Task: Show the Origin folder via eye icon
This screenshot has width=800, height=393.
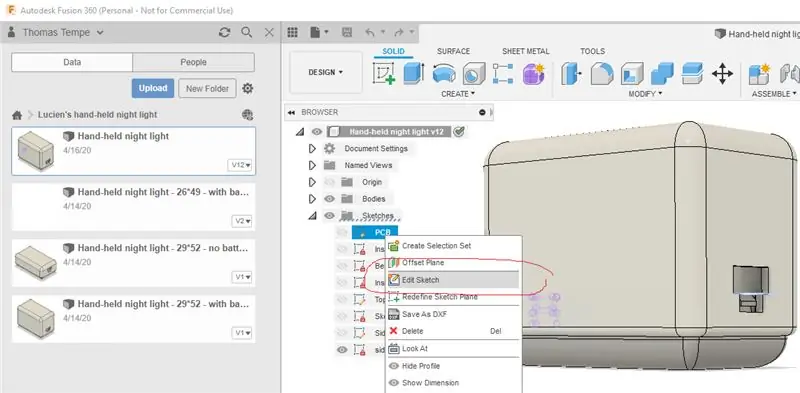Action: 330,182
